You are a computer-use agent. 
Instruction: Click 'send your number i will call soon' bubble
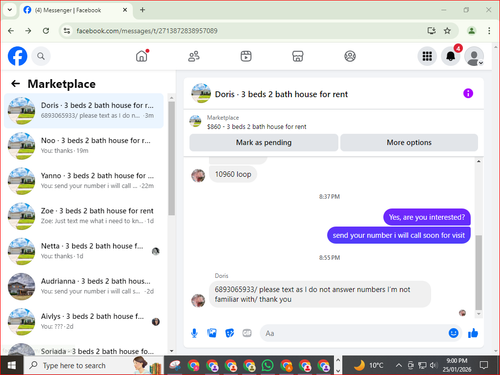tap(399, 235)
